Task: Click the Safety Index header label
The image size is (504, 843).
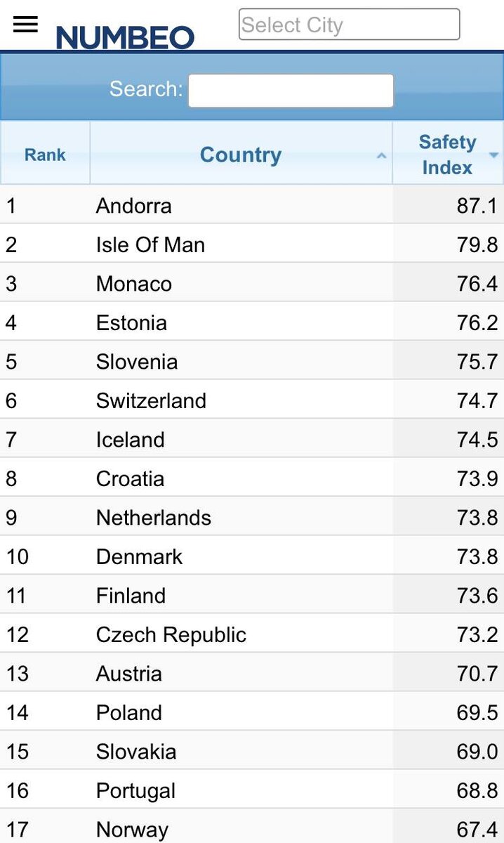Action: [447, 155]
